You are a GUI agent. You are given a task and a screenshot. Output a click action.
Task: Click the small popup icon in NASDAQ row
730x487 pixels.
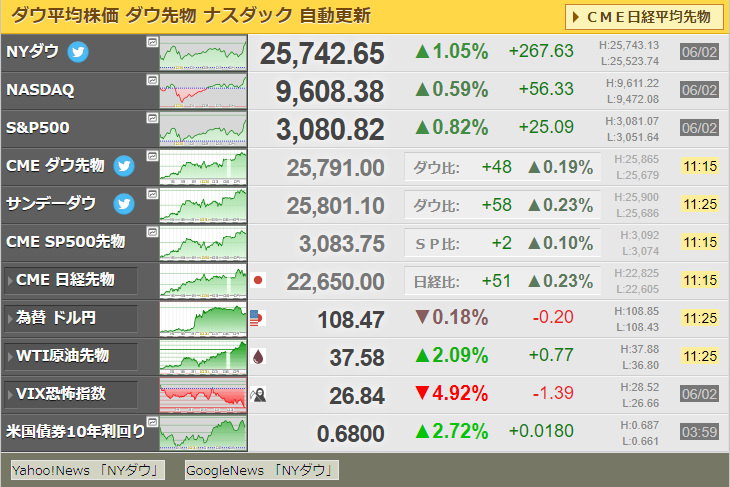pyautogui.click(x=151, y=80)
